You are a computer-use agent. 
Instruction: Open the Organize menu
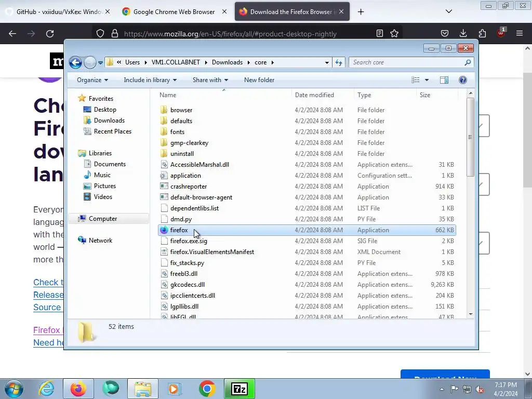click(92, 80)
